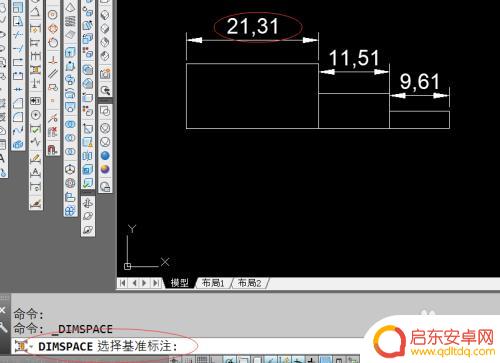
Task: Click the dimension text edit icon with letter A
Action: (x=35, y=172)
